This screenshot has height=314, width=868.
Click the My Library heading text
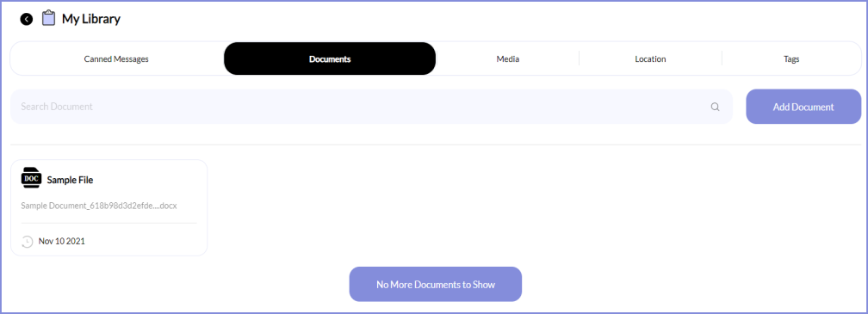point(91,19)
